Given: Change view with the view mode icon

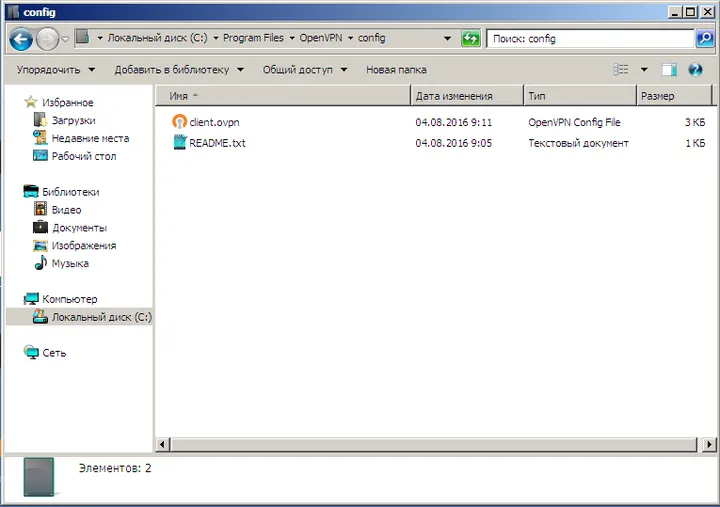Looking at the screenshot, I should point(621,69).
